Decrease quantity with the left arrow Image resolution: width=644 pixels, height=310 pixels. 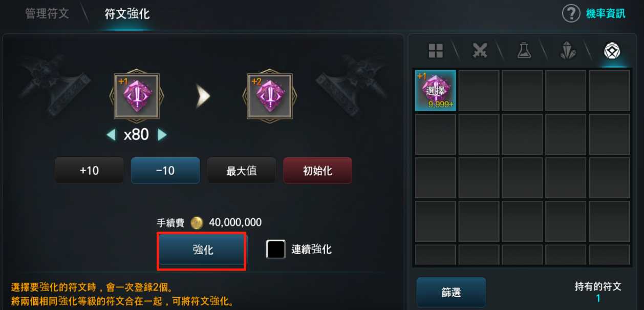pos(111,135)
